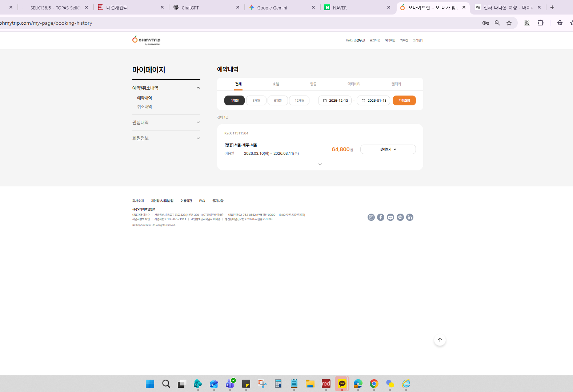The width and height of the screenshot is (573, 392).
Task: Click the OhMyTrip logo in the header
Action: pyautogui.click(x=147, y=40)
